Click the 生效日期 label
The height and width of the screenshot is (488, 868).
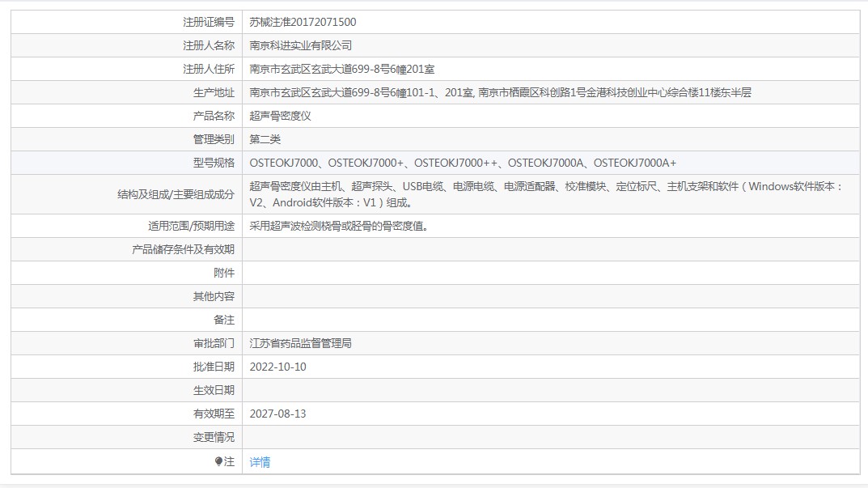(x=214, y=391)
